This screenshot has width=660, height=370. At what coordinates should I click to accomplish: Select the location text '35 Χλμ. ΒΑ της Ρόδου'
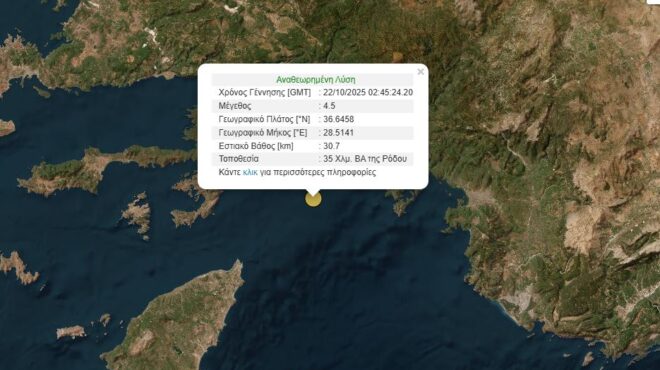pos(365,159)
